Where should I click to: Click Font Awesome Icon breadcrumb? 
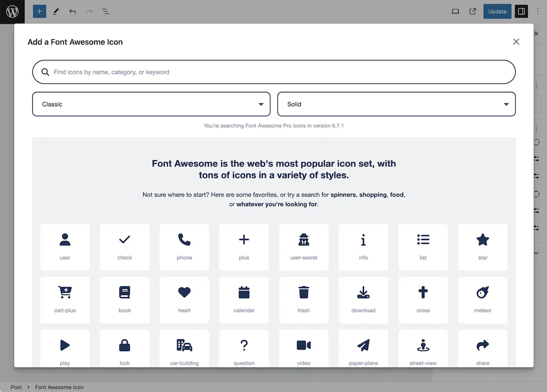[x=59, y=387]
